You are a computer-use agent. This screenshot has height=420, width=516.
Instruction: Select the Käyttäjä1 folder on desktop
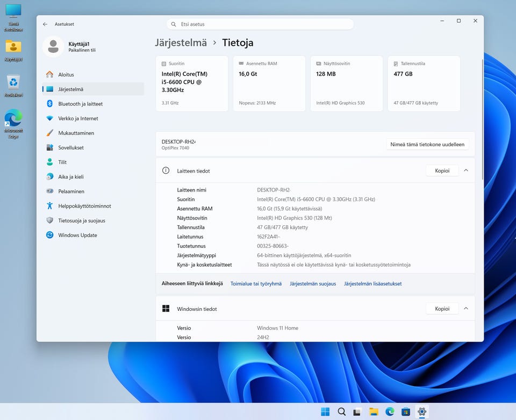click(x=13, y=51)
